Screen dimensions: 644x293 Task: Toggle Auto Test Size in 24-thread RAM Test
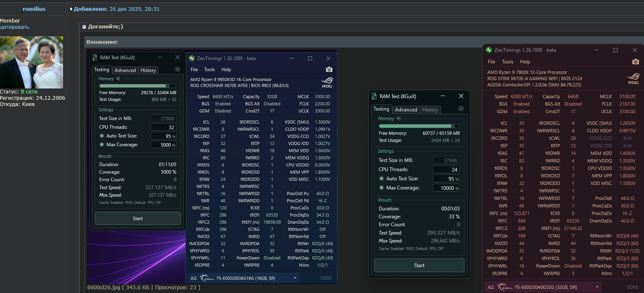[381, 179]
